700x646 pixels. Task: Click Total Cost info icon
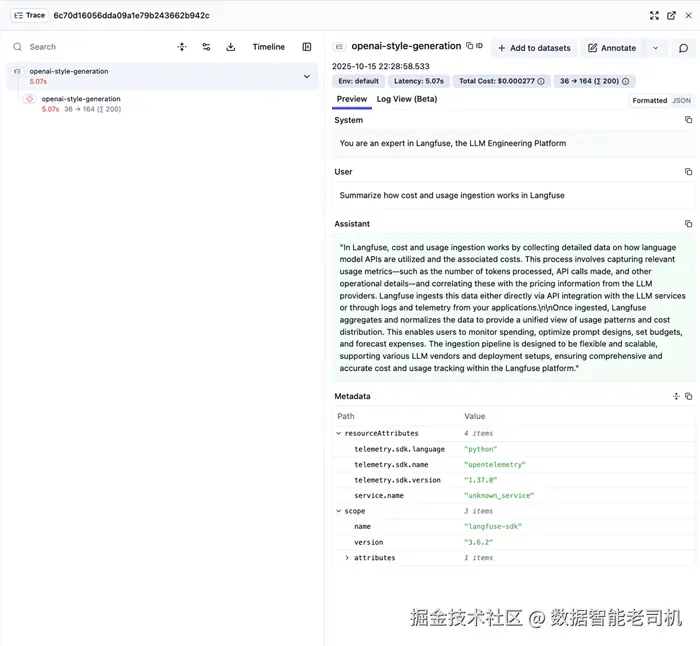click(541, 81)
